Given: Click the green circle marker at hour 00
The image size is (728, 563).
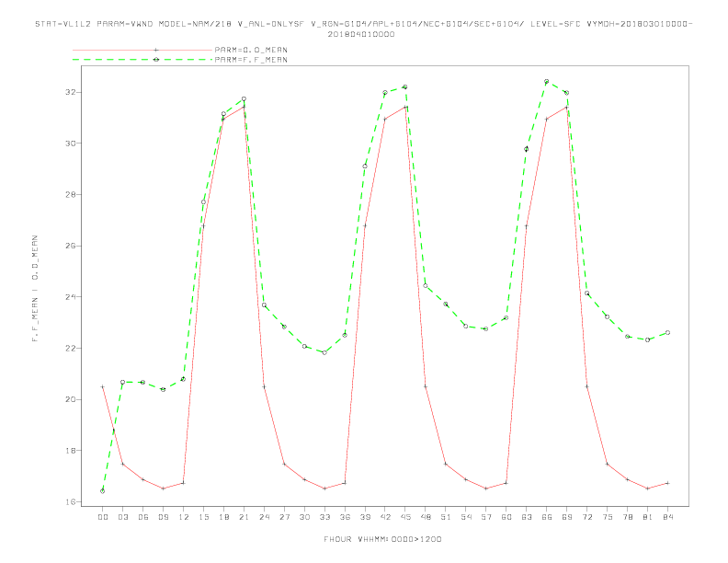Looking at the screenshot, I should [103, 491].
